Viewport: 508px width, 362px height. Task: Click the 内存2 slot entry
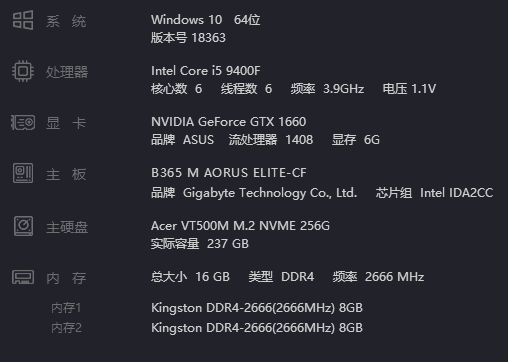coord(66,328)
